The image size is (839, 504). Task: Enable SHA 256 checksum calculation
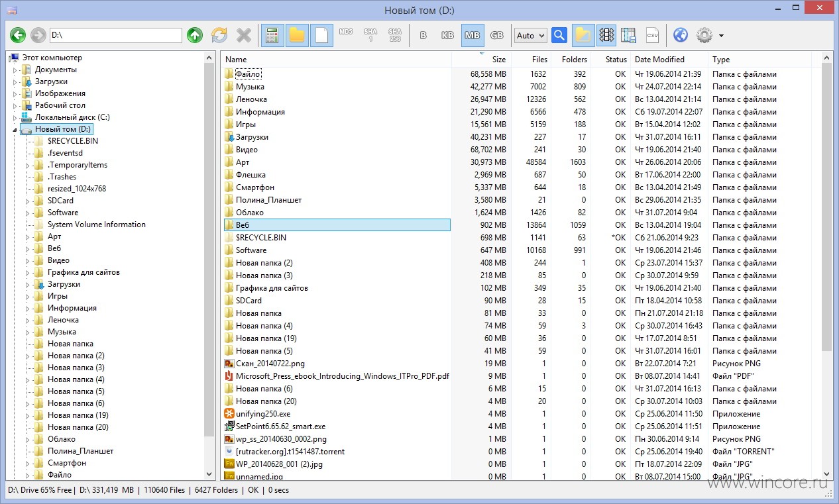(x=395, y=35)
